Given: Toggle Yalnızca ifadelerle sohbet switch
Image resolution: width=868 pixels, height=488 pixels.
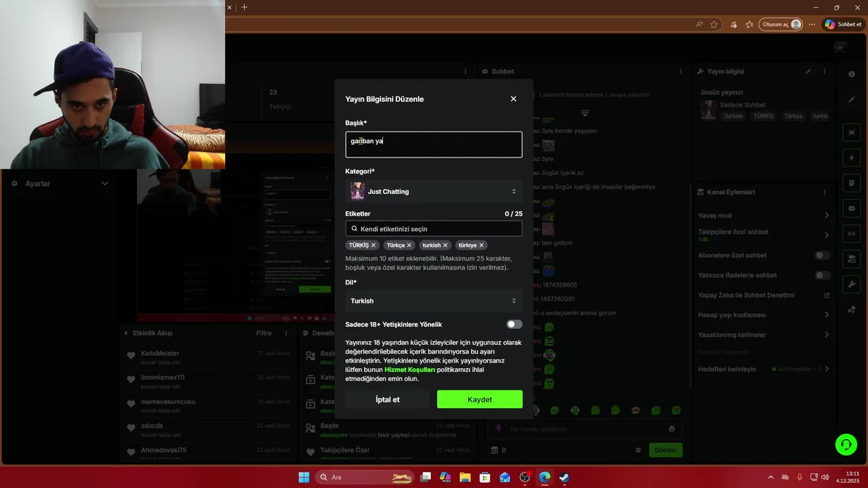Looking at the screenshot, I should [x=823, y=275].
